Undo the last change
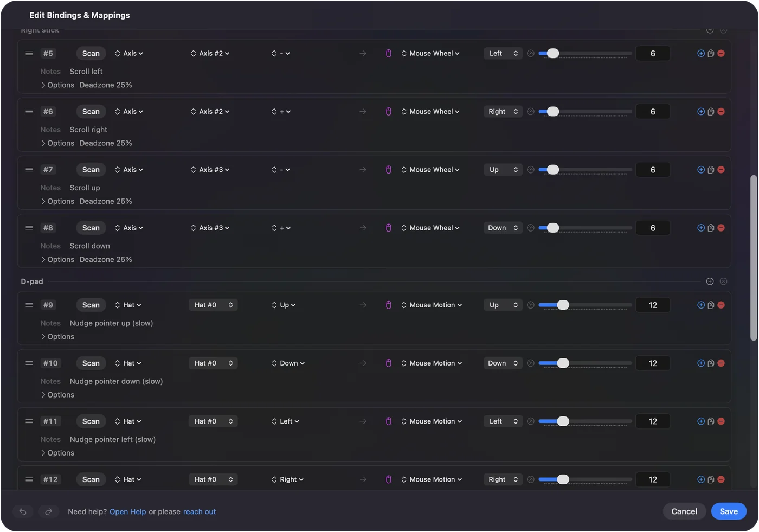Screen dimensions: 759x532 click(23, 511)
